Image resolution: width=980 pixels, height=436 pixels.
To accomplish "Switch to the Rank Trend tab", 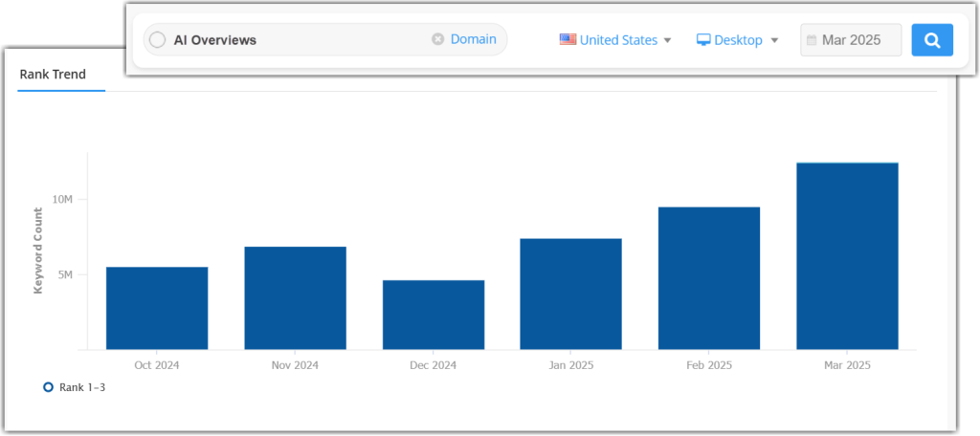I will pos(54,75).
